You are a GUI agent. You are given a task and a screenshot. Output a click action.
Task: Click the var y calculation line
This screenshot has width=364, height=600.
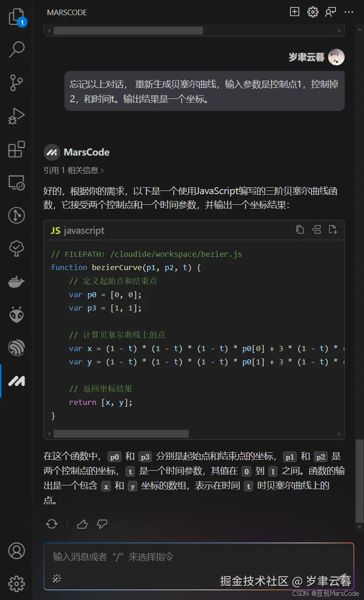click(207, 362)
